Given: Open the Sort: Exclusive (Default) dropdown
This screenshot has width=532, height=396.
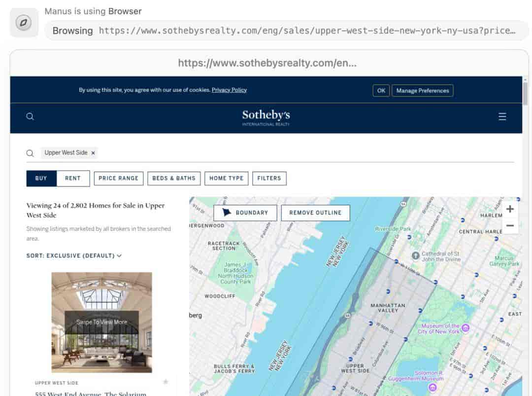Looking at the screenshot, I should [74, 255].
